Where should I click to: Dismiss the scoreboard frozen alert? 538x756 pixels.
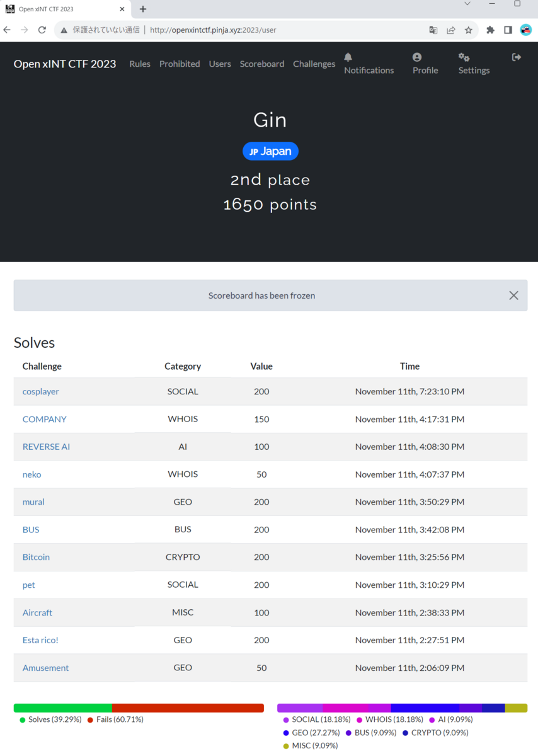(513, 295)
